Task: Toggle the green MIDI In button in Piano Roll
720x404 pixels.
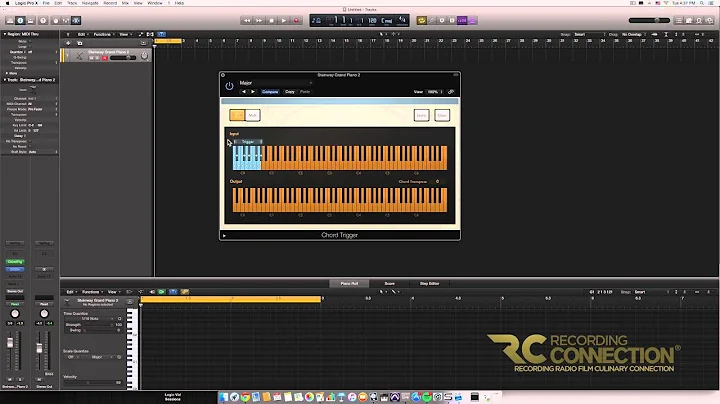Action: 161,292
